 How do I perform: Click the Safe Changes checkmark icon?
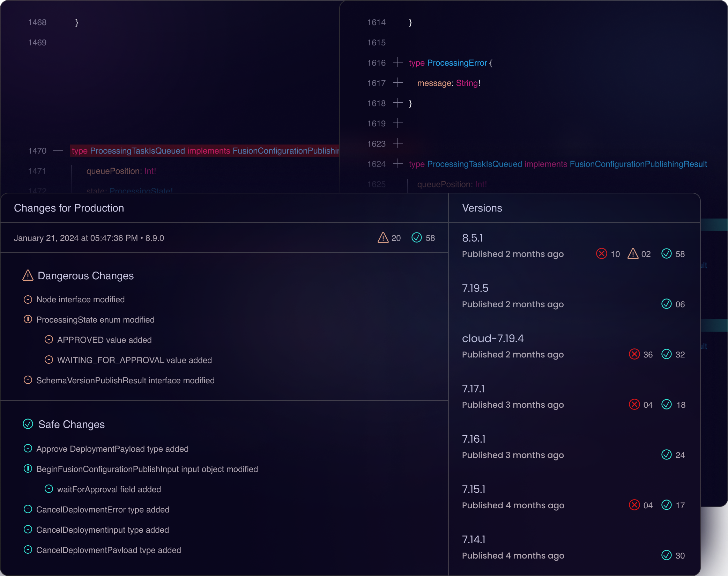coord(28,424)
